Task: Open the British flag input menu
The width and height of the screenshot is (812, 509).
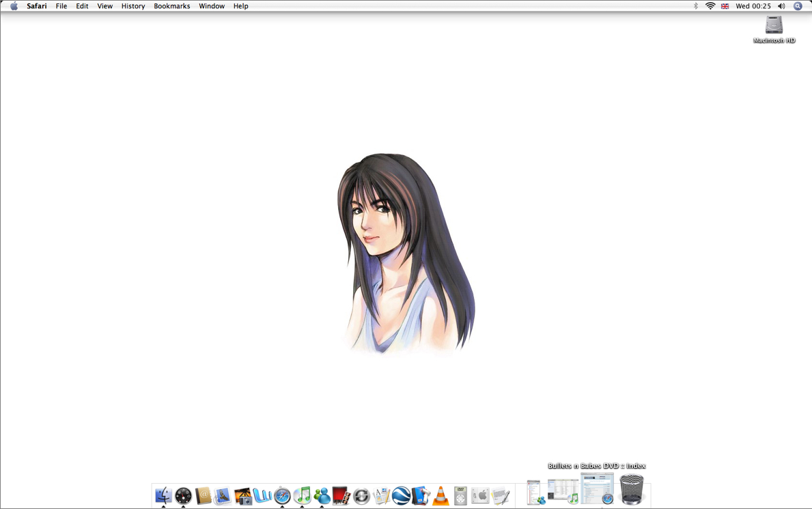Action: tap(725, 6)
